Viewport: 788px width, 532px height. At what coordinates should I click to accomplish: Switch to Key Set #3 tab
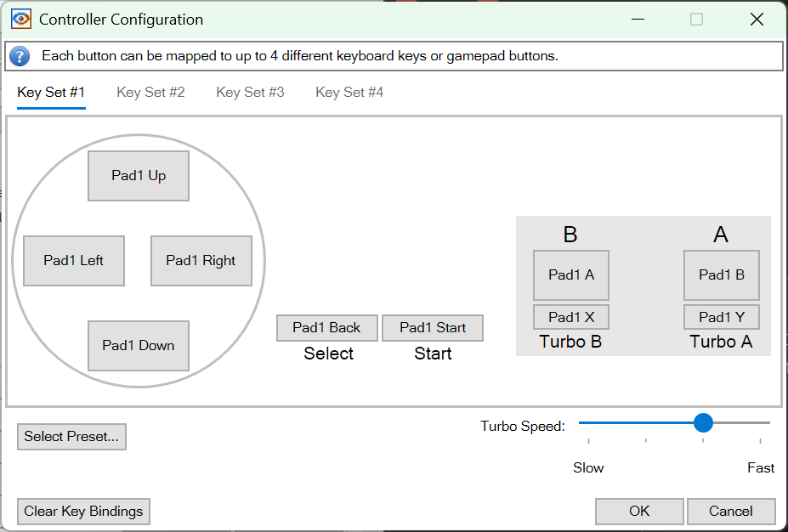(x=249, y=92)
